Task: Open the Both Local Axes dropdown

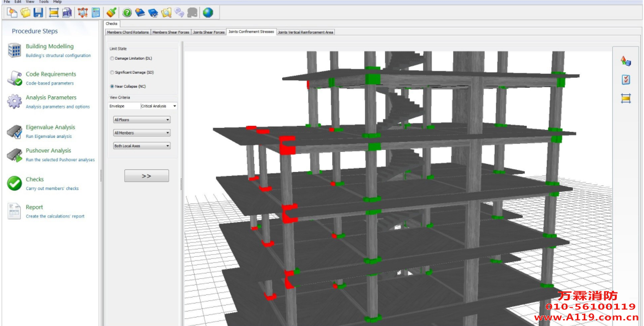Action: point(142,146)
